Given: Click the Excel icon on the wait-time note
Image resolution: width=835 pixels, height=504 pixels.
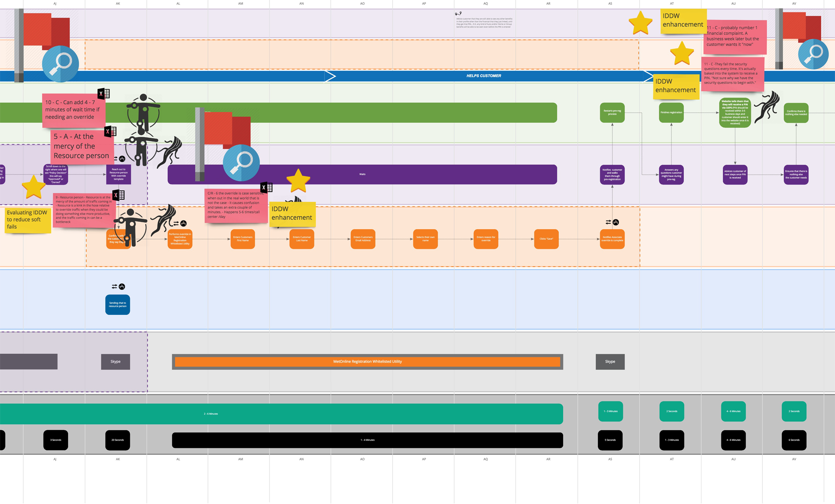Looking at the screenshot, I should pyautogui.click(x=104, y=94).
